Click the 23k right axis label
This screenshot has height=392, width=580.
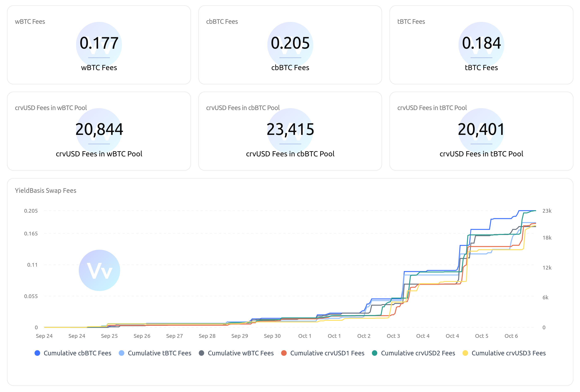pyautogui.click(x=546, y=211)
